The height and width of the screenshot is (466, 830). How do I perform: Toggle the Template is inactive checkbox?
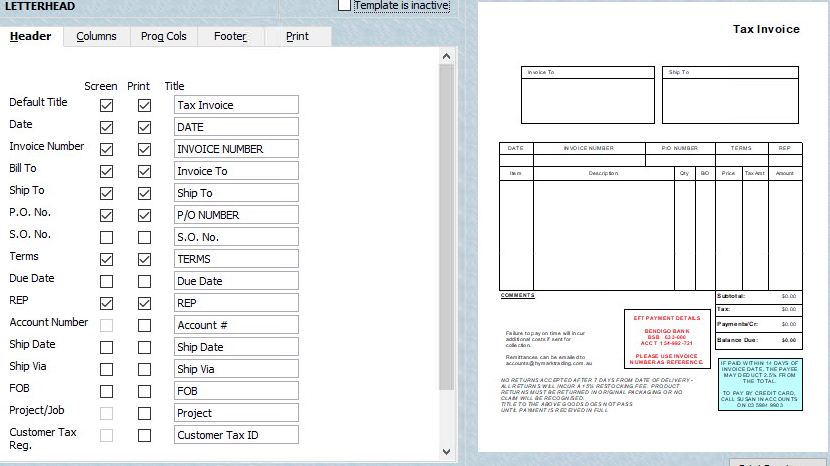[x=344, y=5]
